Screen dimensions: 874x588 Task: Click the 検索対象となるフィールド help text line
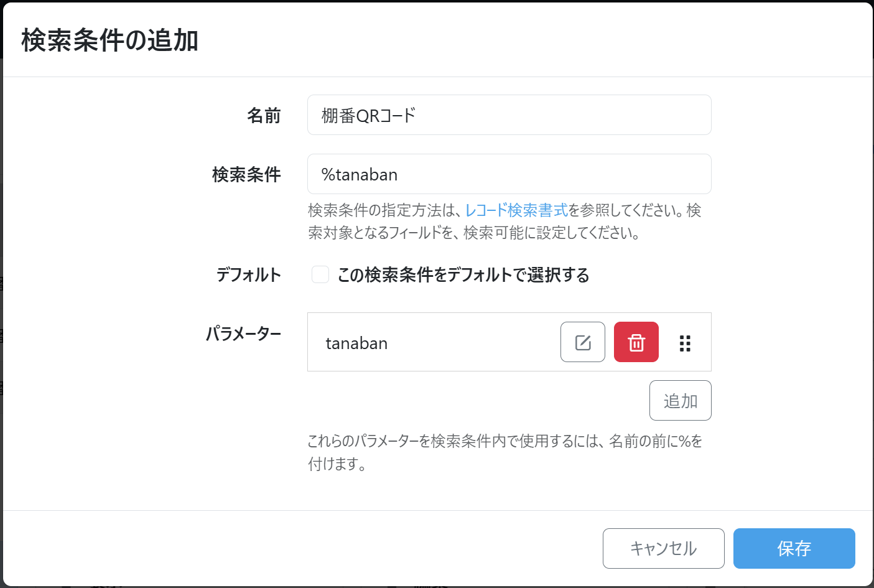473,233
